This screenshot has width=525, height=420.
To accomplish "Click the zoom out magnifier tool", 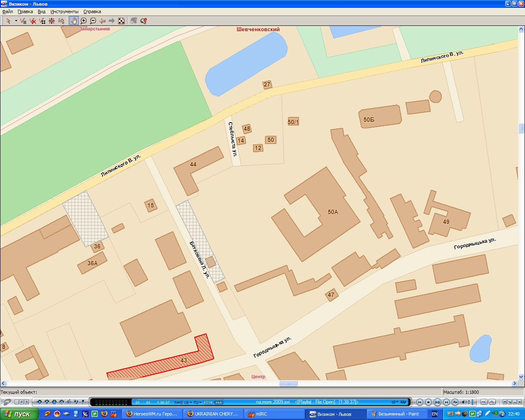I will click(93, 21).
